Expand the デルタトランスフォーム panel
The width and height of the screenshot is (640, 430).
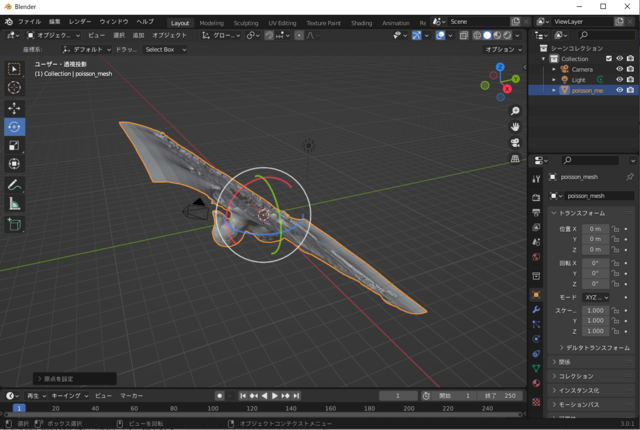(x=594, y=347)
